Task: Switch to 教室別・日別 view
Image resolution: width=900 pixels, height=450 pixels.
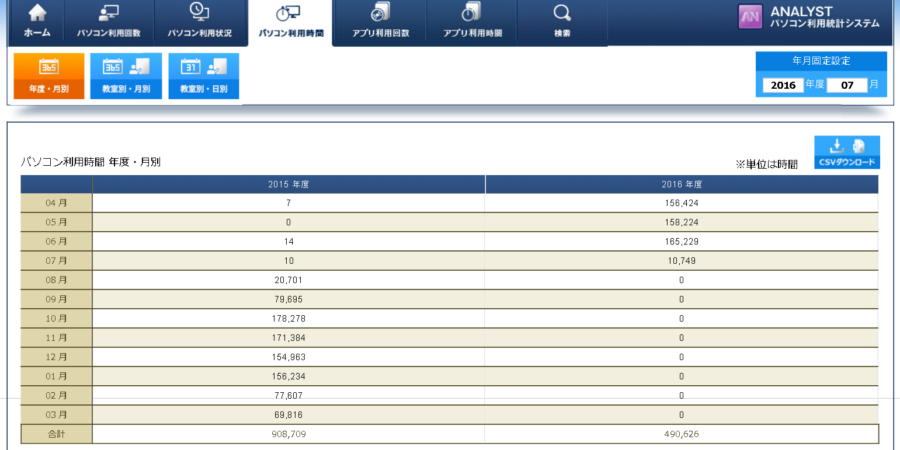Action: pos(203,76)
